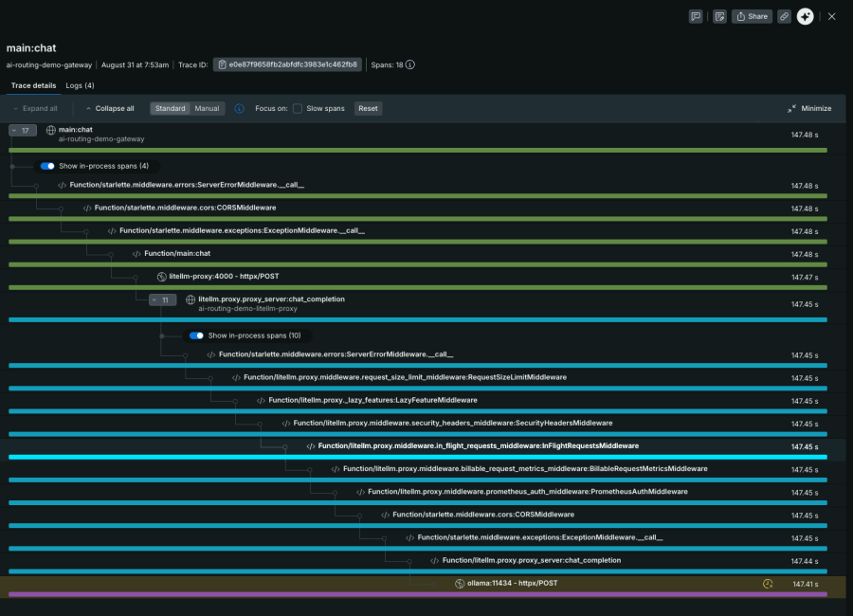
Task: Click the 147.41 s duration on ollama row
Action: pos(805,584)
